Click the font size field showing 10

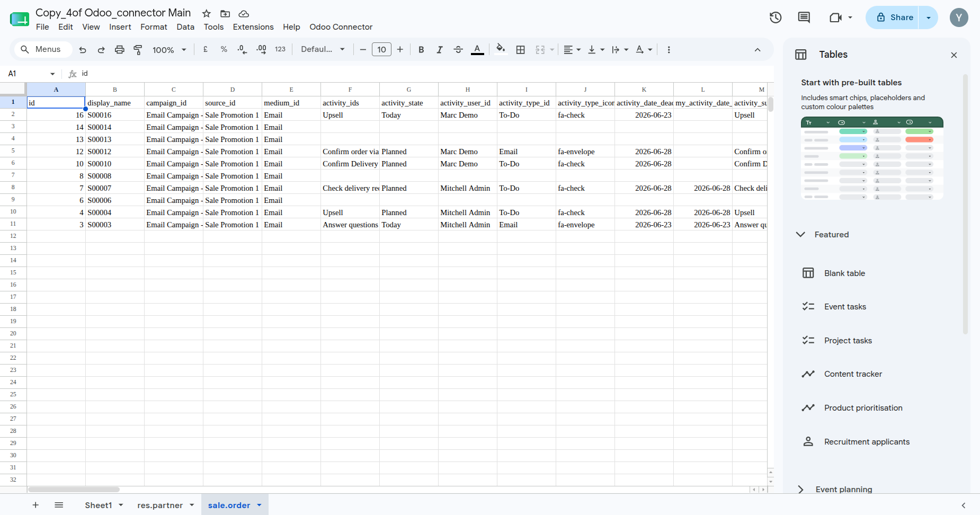coord(381,49)
